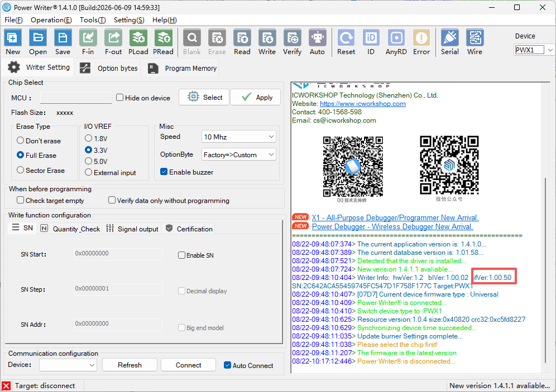Click the New version 1.4.1.1 status text
Image resolution: width=556 pixels, height=392 pixels.
click(x=499, y=386)
